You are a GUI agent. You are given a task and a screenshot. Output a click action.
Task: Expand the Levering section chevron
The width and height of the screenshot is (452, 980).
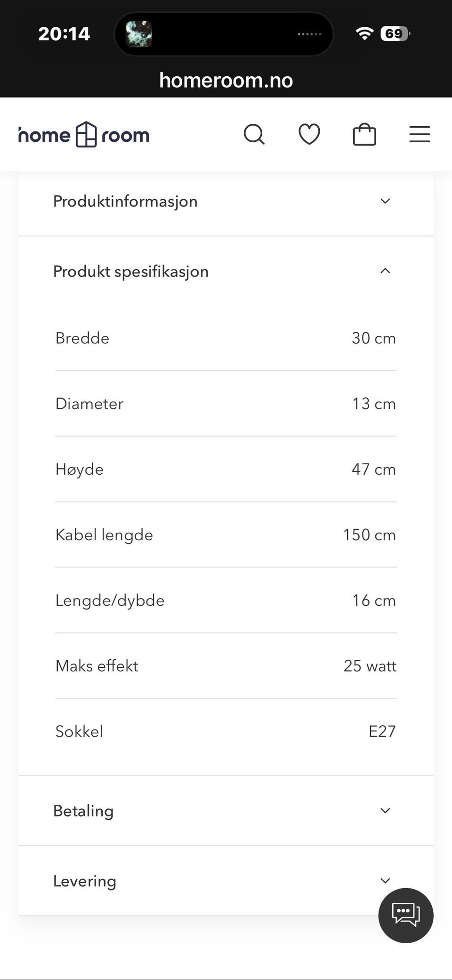click(x=385, y=881)
